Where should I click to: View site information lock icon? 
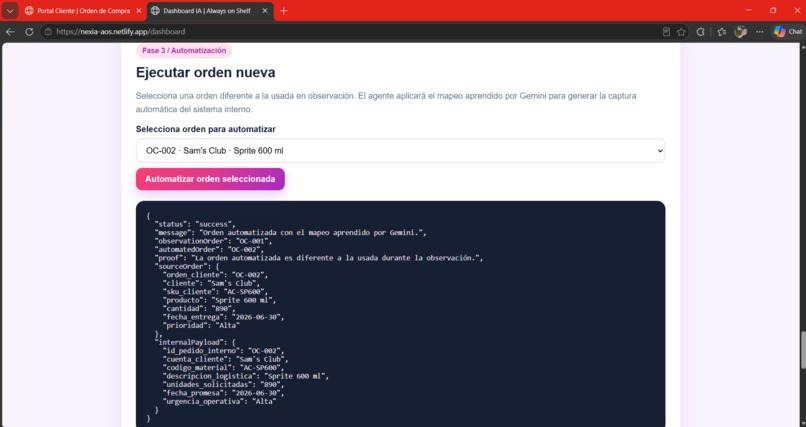click(48, 32)
